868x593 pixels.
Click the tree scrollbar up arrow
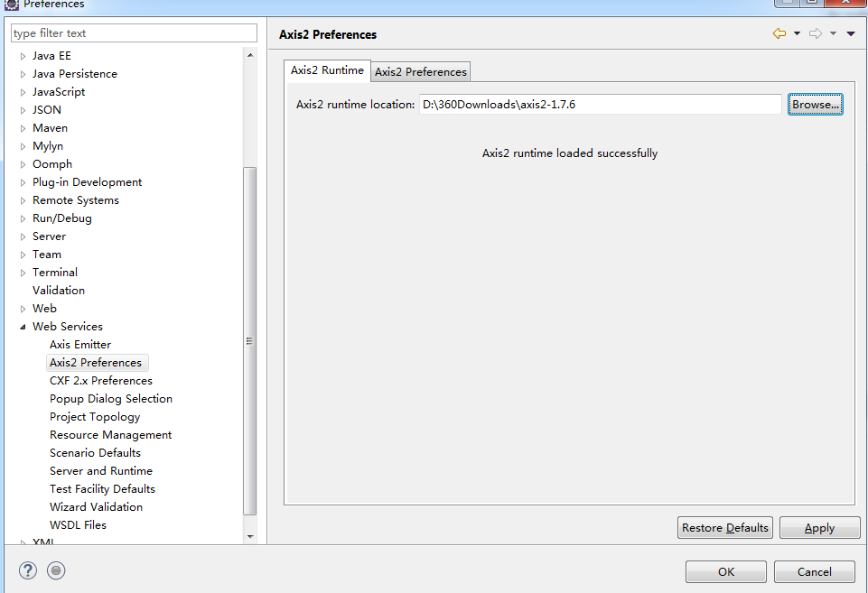point(250,55)
